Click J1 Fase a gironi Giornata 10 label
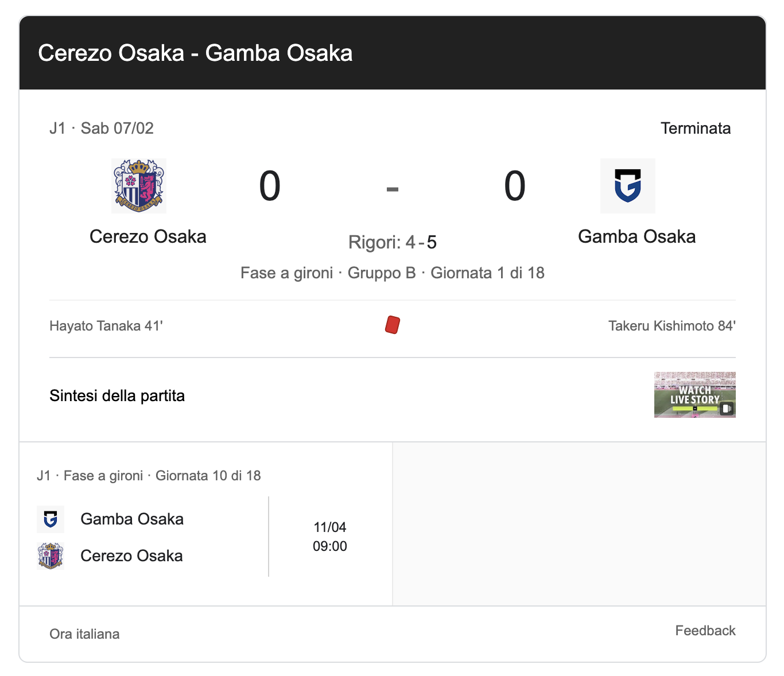 tap(149, 476)
